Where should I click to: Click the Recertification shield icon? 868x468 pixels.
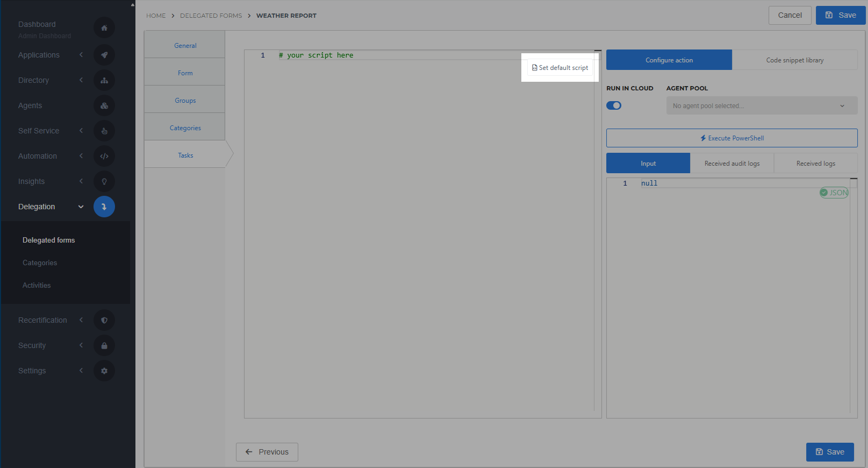[x=104, y=320]
